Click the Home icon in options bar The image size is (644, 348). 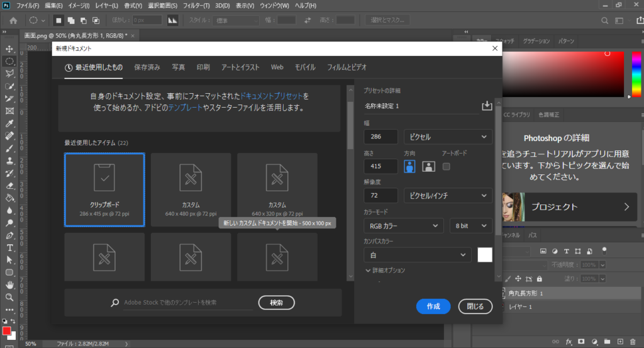(13, 20)
